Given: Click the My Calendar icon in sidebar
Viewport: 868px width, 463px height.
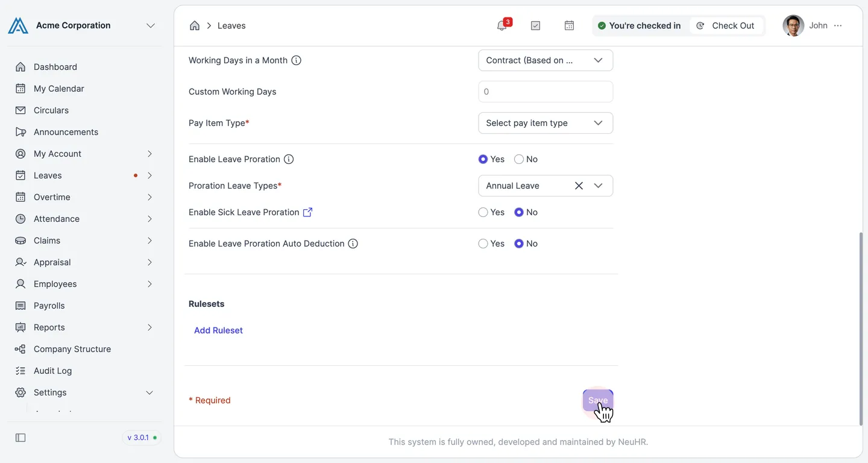Looking at the screenshot, I should click(20, 89).
